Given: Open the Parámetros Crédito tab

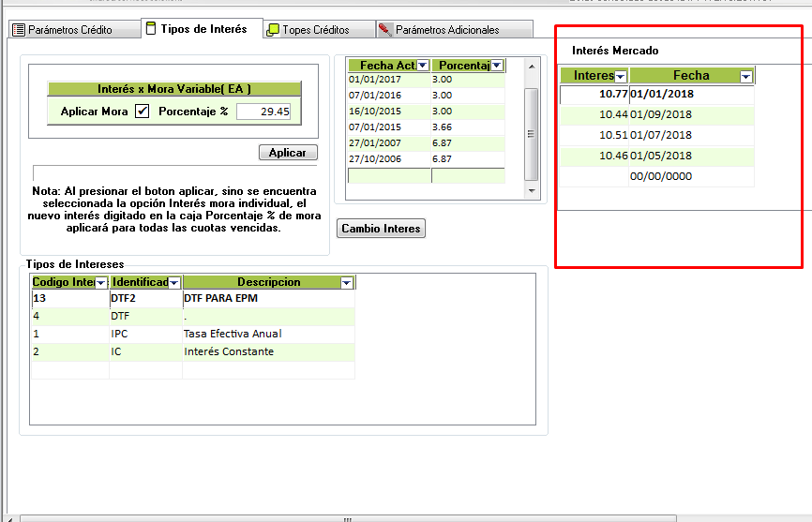Looking at the screenshot, I should (62, 30).
